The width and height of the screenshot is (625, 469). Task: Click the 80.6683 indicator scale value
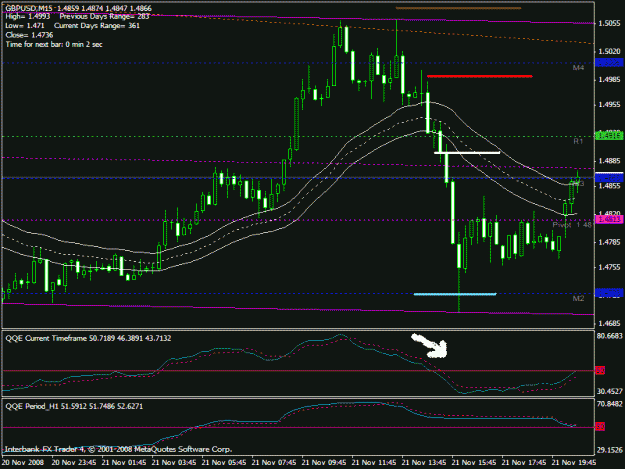coord(609,336)
